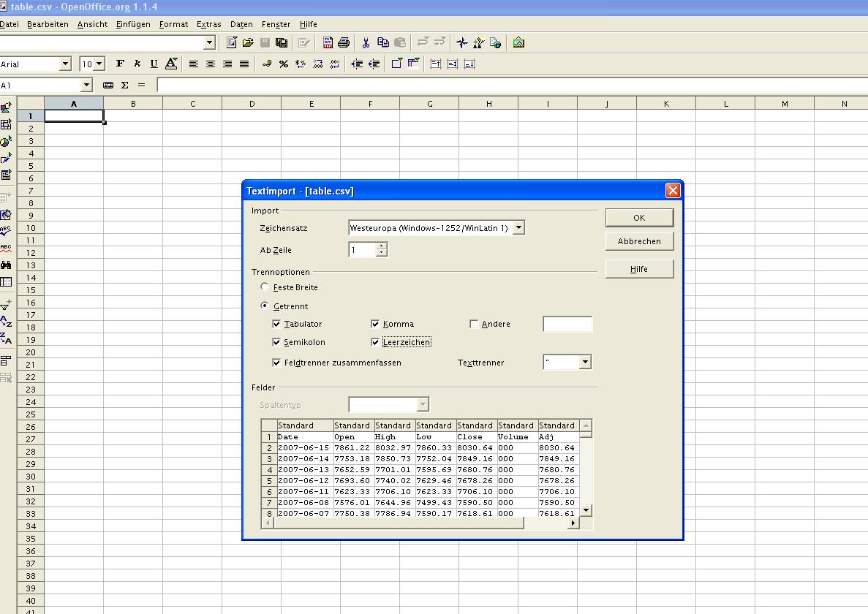This screenshot has width=868, height=614.
Task: Expand the Texttrenner dropdown
Action: [x=585, y=363]
